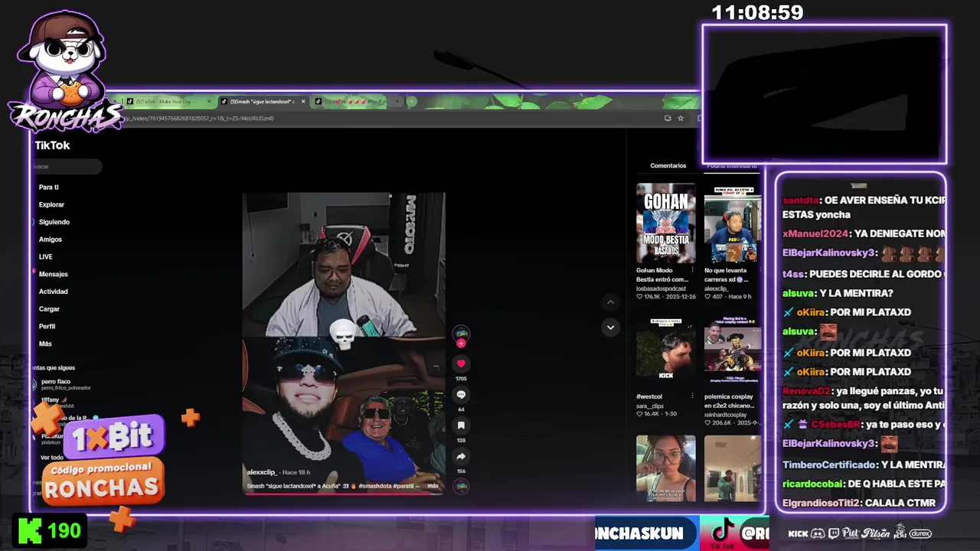Click the TikTok Buscar search field
This screenshot has height=551, width=980.
click(67, 166)
